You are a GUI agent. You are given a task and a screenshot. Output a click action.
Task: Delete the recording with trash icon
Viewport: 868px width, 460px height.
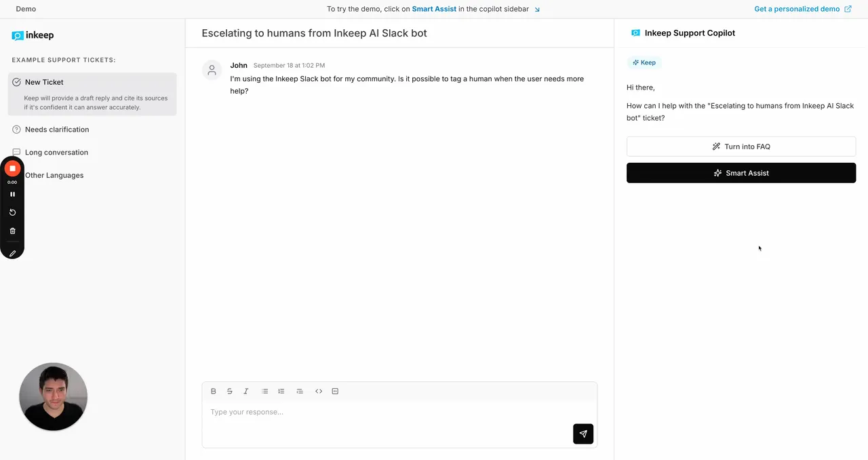point(12,231)
